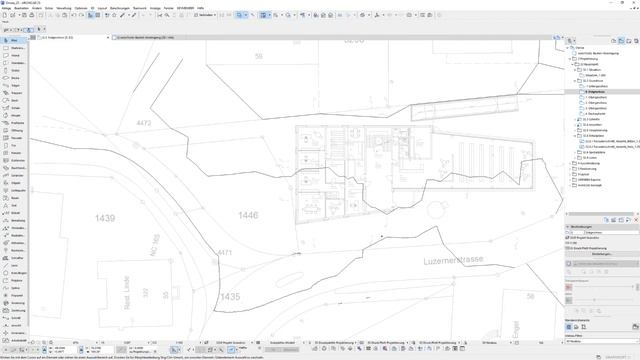Select highlighted Erdgeschoss row in navigator
The height and width of the screenshot is (360, 640).
[602, 92]
